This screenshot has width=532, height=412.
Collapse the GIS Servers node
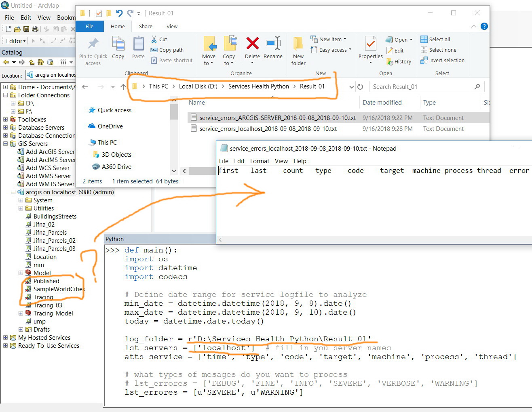pos(5,144)
